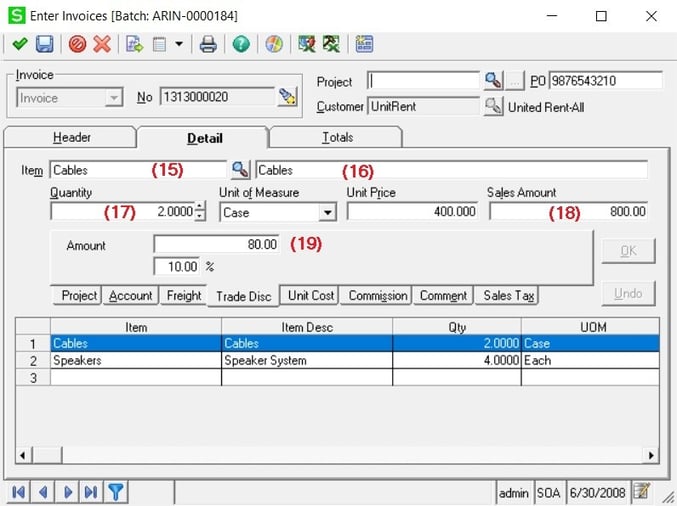Image resolution: width=677 pixels, height=506 pixels.
Task: Click the red X delete icon
Action: pyautogui.click(x=102, y=44)
